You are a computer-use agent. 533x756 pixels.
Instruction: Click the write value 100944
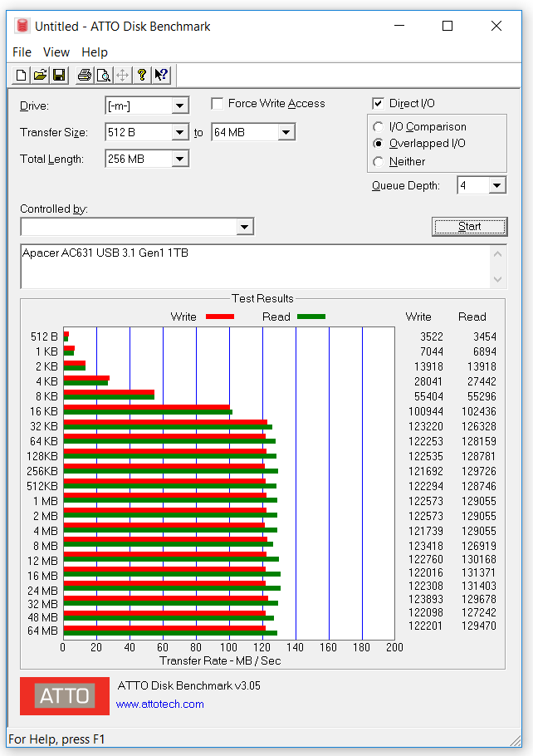(x=426, y=411)
